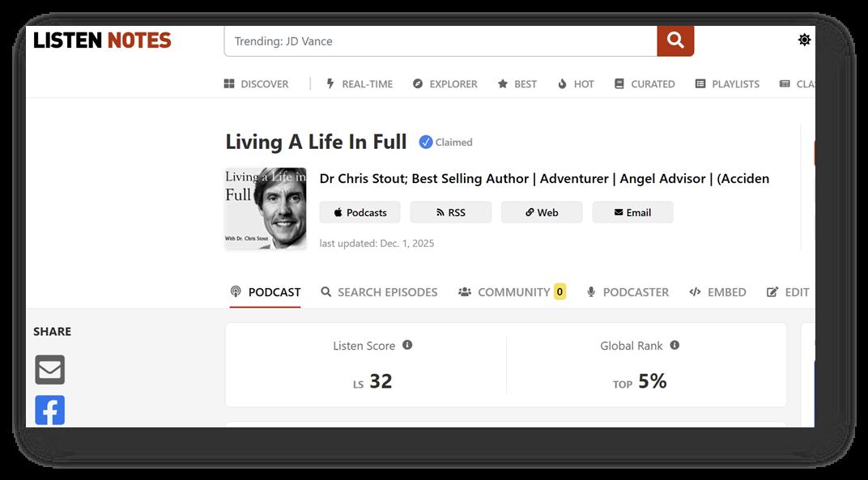Click the blue Claimed checkmark badge
Screen dimensions: 868x480
click(x=425, y=142)
